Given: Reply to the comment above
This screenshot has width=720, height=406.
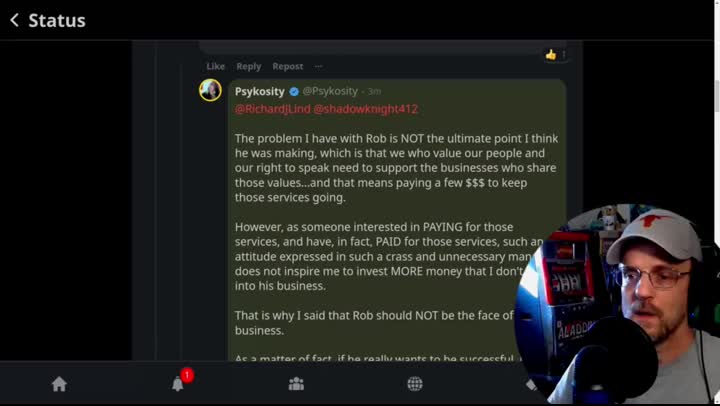Looking at the screenshot, I should coord(249,66).
